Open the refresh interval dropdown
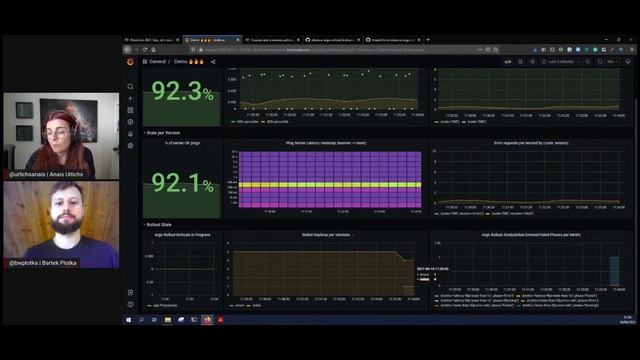Viewport: 640px width, 360px height. click(x=612, y=62)
